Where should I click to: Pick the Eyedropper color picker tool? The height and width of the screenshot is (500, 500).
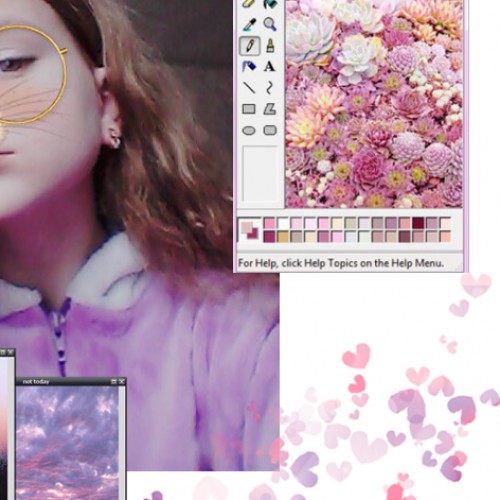click(x=249, y=24)
